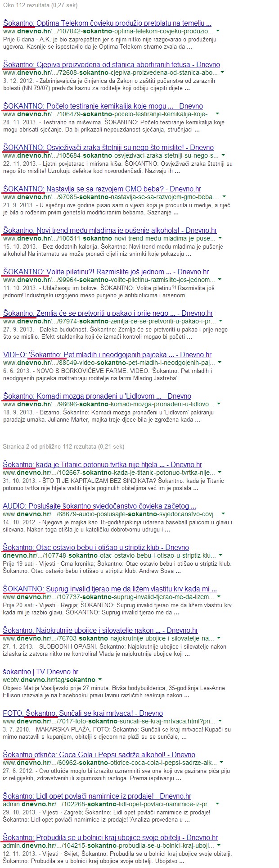The width and height of the screenshot is (279, 868).
Task: Open 'AUDIO: Poslušajte šokantno svjedočanstvo čovjeka' link
Action: click(x=99, y=506)
